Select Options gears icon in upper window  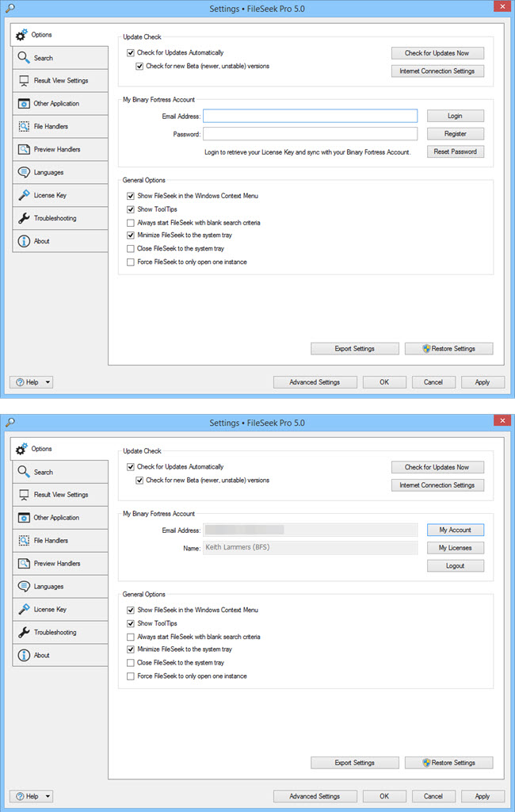coord(21,35)
